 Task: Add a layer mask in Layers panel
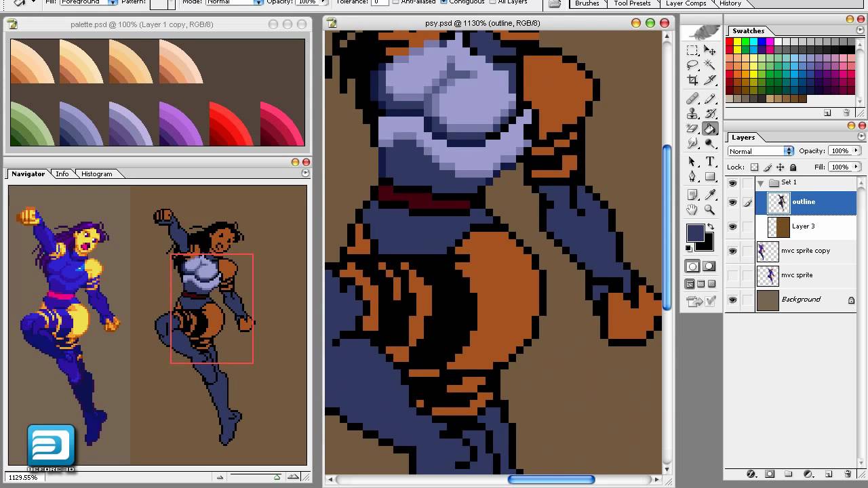(770, 474)
